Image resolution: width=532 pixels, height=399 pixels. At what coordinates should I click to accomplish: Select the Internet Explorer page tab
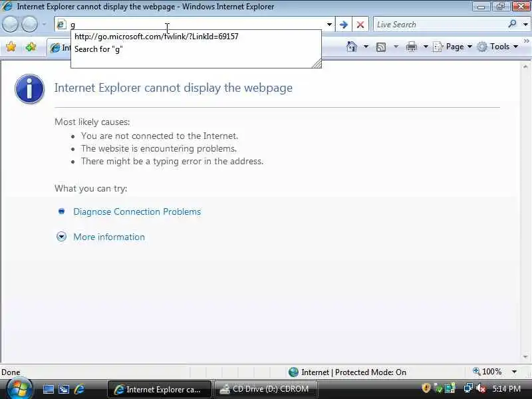click(x=59, y=48)
